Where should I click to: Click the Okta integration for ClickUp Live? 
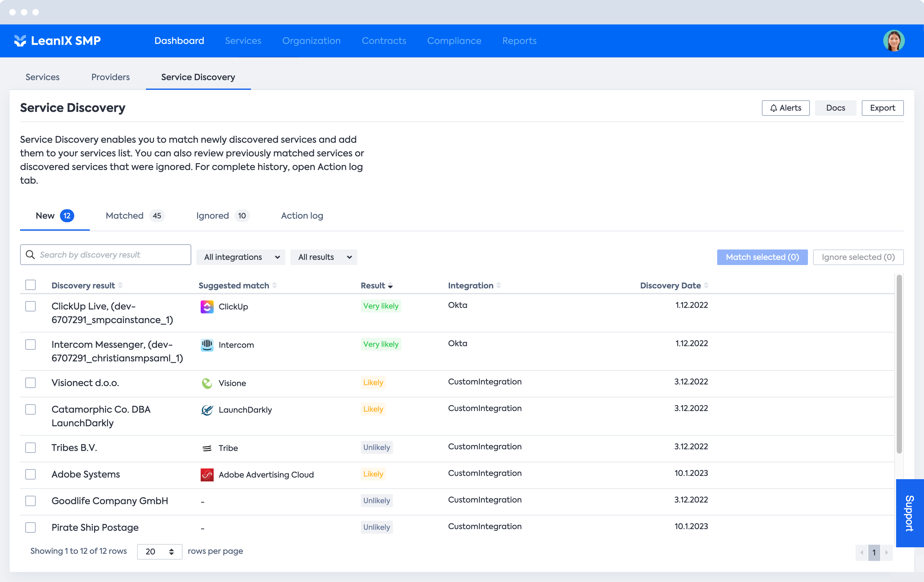pos(457,305)
